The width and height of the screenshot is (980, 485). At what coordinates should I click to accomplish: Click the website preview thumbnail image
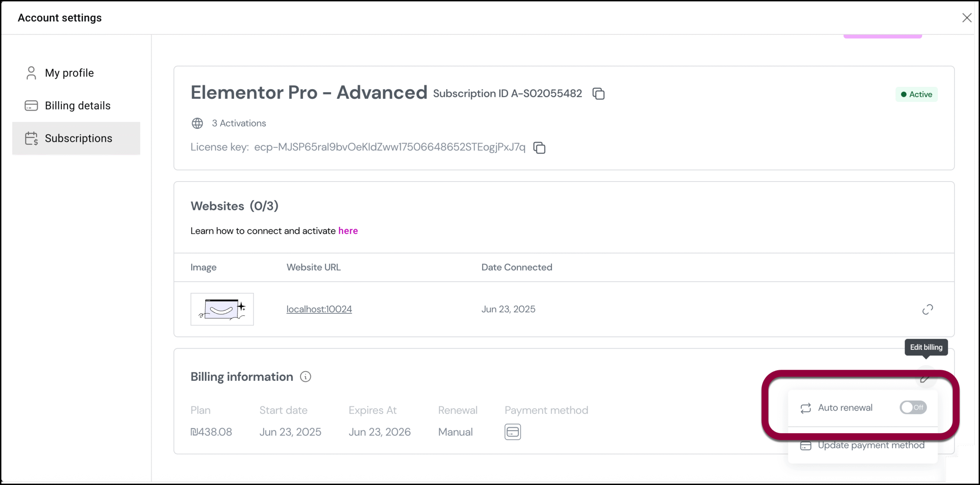pos(222,309)
